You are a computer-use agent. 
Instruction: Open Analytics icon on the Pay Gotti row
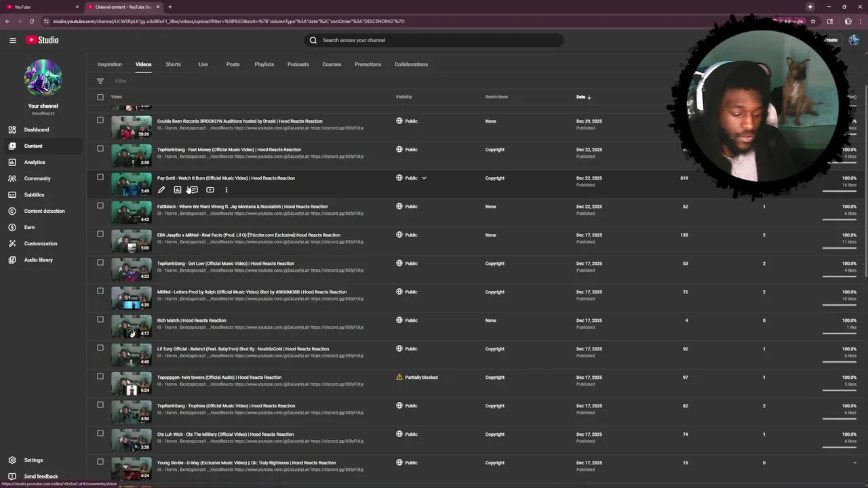tap(178, 190)
